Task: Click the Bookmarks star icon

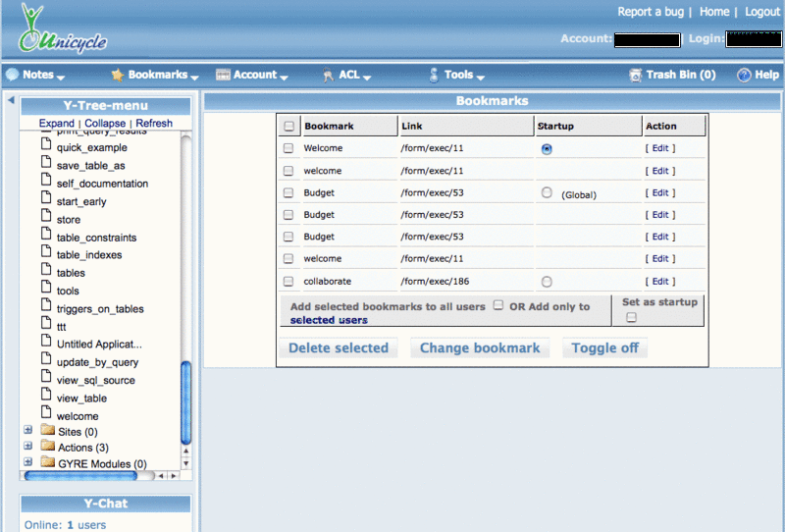Action: [x=118, y=75]
